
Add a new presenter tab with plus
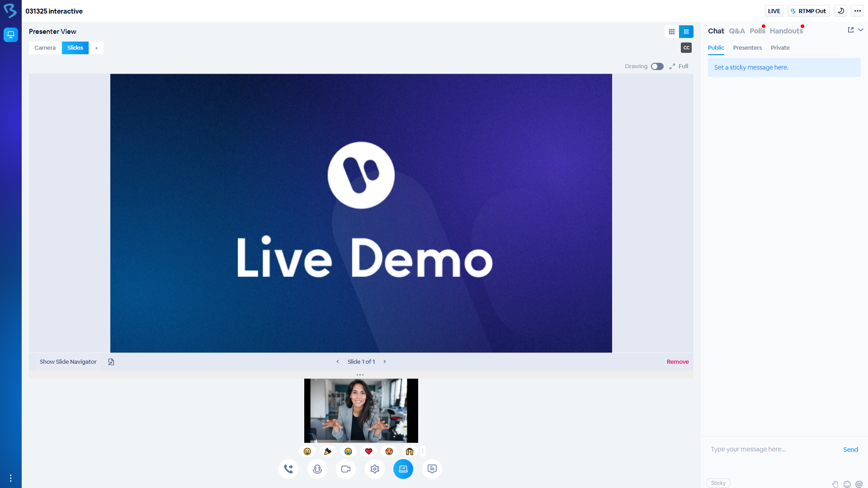pyautogui.click(x=96, y=48)
